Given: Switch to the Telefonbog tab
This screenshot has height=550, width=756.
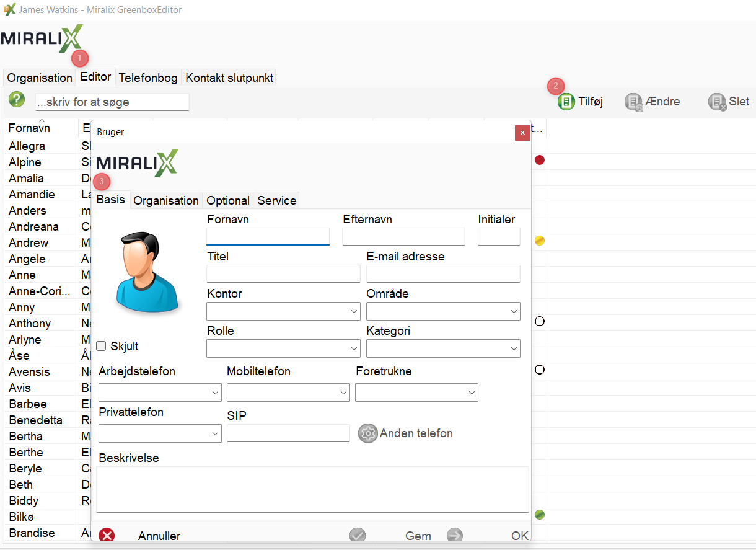Looking at the screenshot, I should point(148,78).
